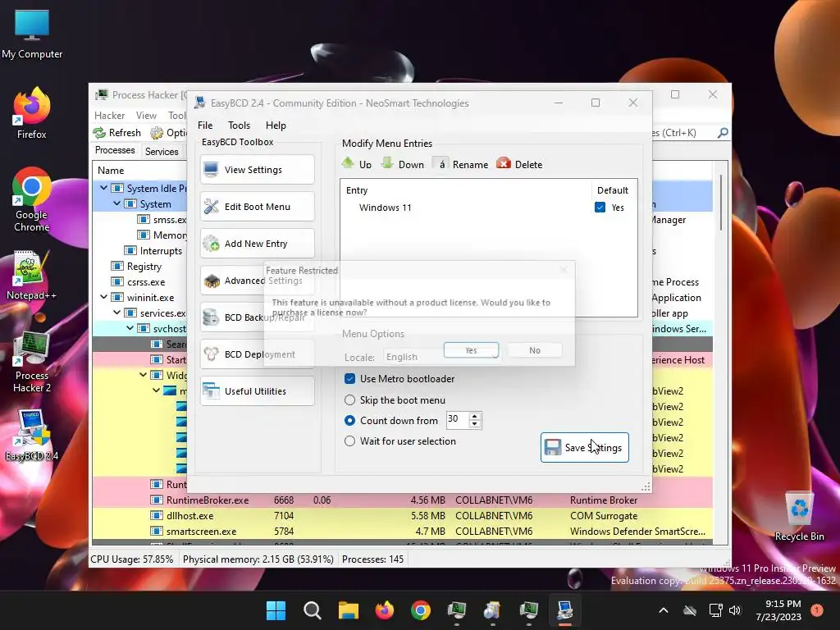The height and width of the screenshot is (630, 840).
Task: Open taskbar Search
Action: [312, 610]
